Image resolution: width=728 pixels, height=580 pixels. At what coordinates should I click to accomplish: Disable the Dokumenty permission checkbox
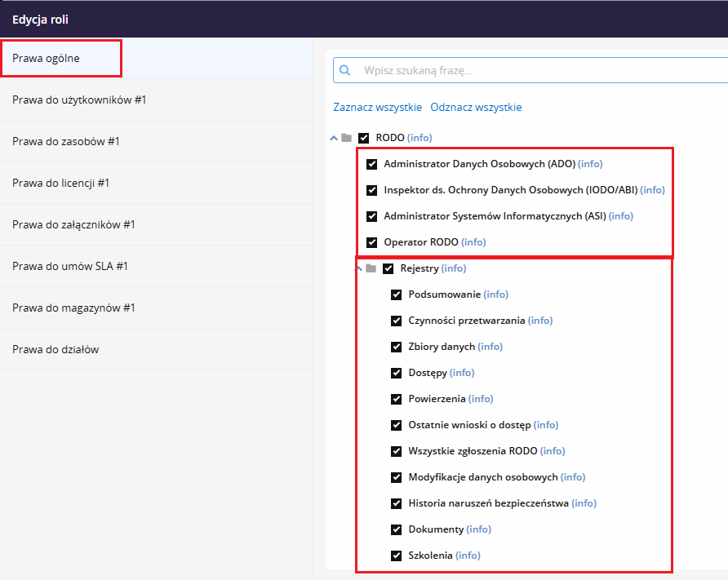(397, 529)
